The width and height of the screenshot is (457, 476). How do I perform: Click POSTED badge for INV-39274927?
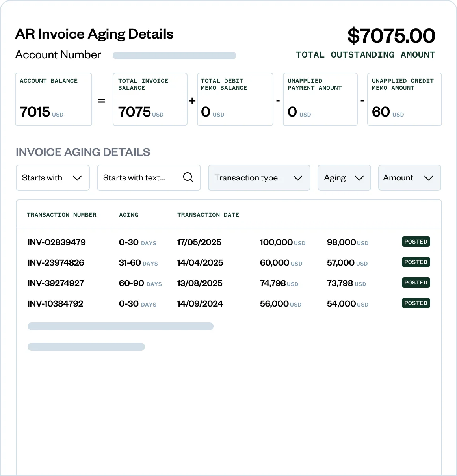tap(416, 283)
